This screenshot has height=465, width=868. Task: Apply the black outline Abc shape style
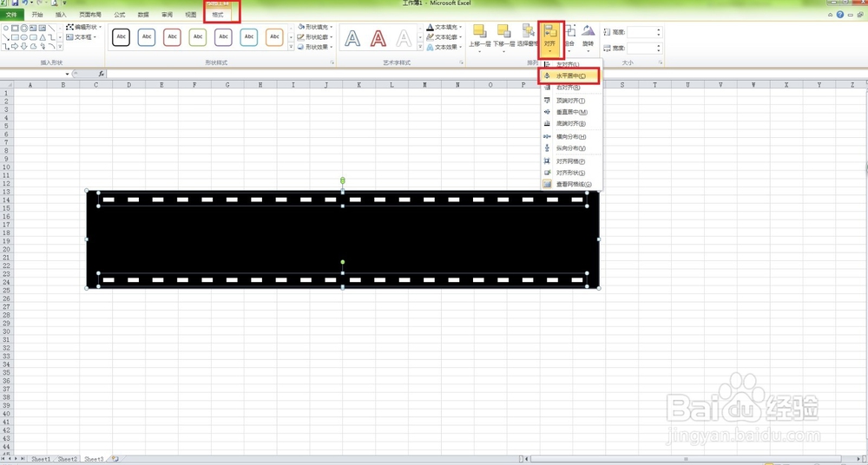[x=122, y=37]
